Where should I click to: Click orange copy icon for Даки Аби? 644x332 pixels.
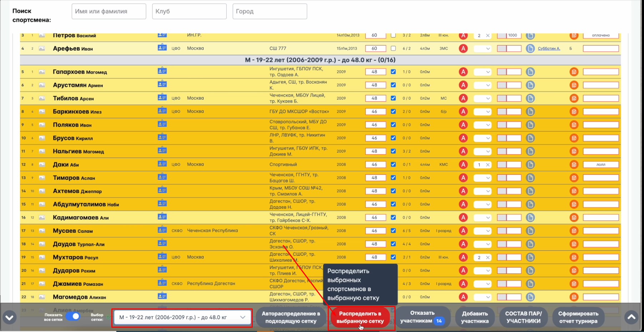coord(574,165)
